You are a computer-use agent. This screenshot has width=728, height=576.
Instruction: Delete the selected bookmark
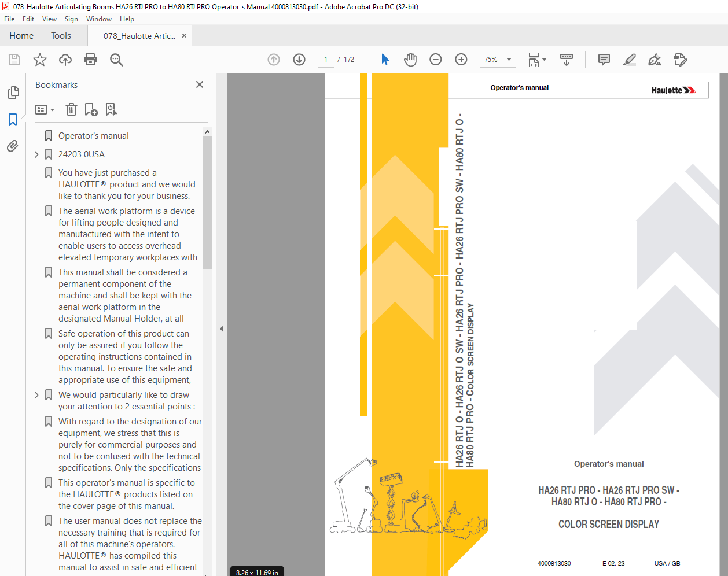[71, 109]
